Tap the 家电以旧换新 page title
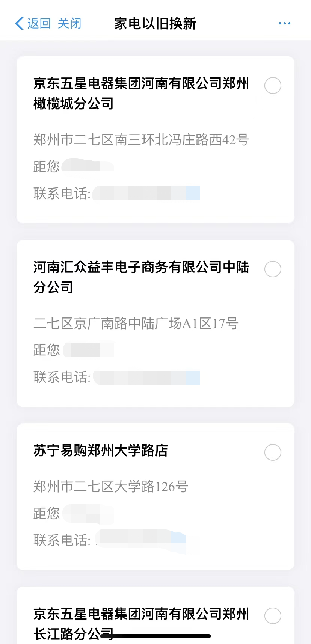Image resolution: width=311 pixels, height=644 pixels. 155,23
